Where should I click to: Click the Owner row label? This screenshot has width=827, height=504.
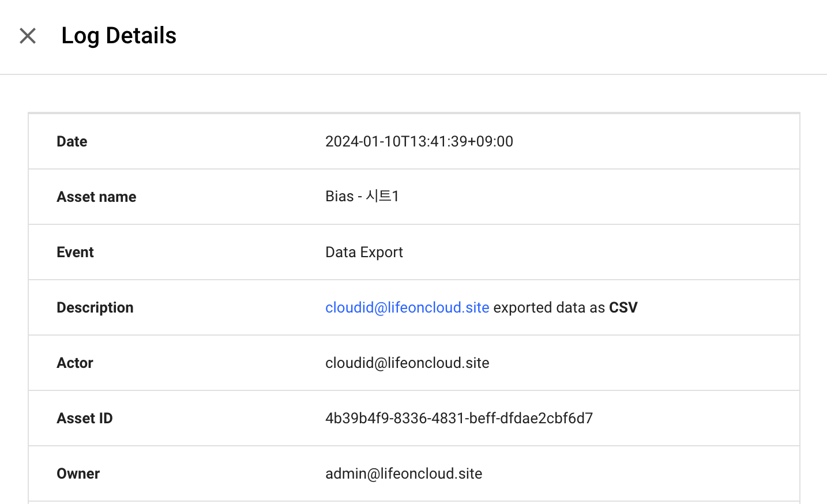click(x=78, y=473)
